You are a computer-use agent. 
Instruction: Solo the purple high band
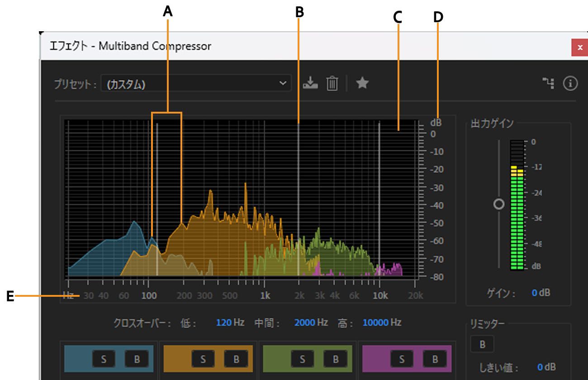click(x=402, y=359)
